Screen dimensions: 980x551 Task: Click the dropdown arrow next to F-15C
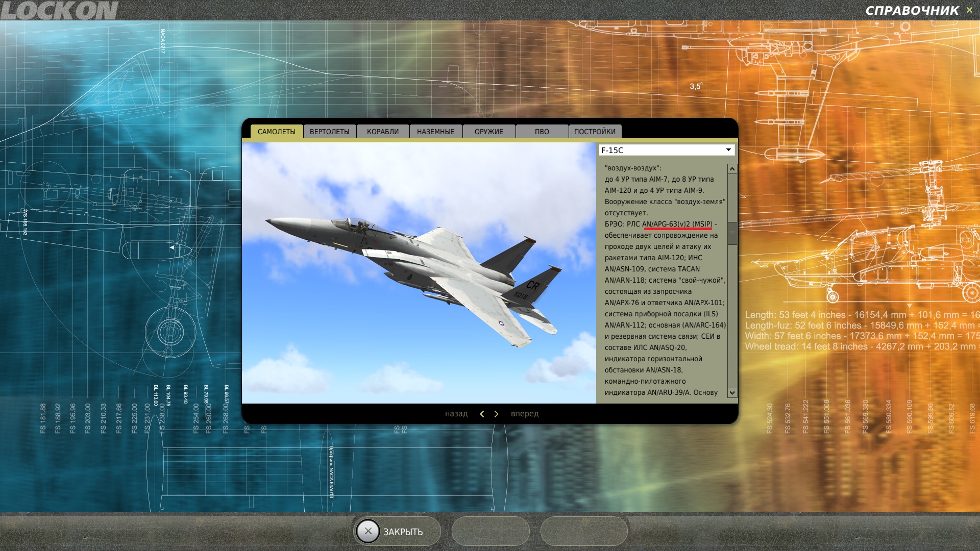728,150
